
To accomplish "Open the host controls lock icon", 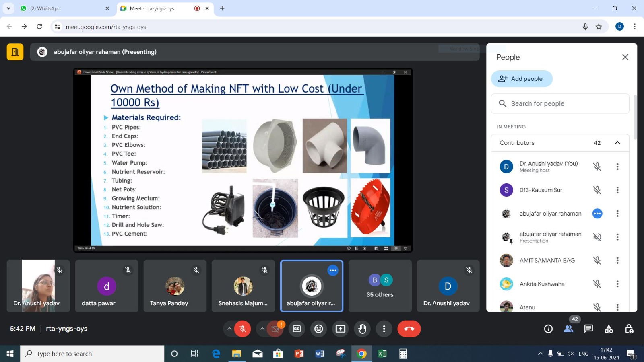I will point(629,329).
